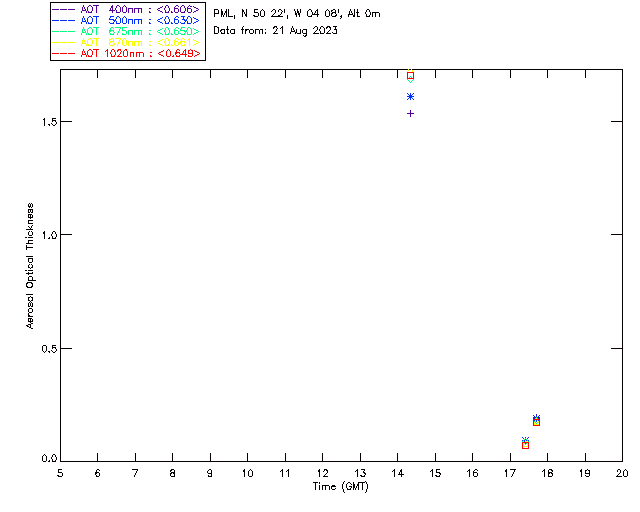Click the 0.0 y-axis tick label
Screen dimensions: 640x512
49,459
